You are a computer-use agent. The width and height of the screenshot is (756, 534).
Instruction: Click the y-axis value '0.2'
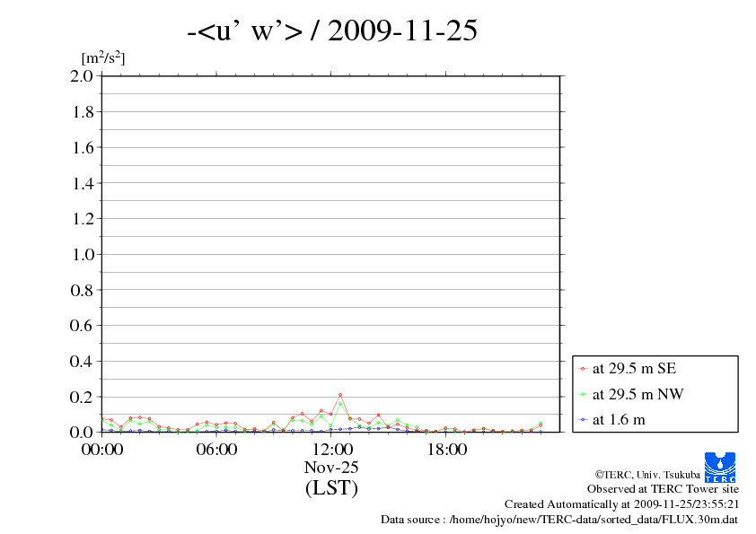tap(82, 397)
